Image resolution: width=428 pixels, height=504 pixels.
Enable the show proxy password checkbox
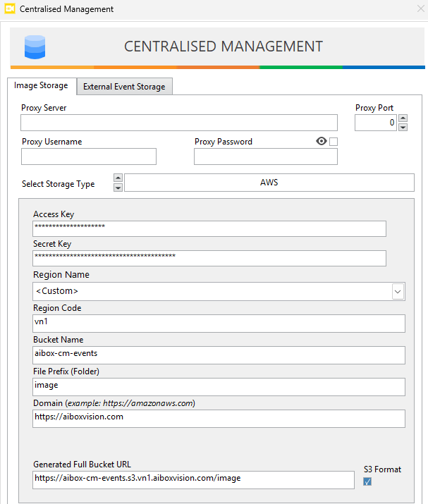click(334, 142)
